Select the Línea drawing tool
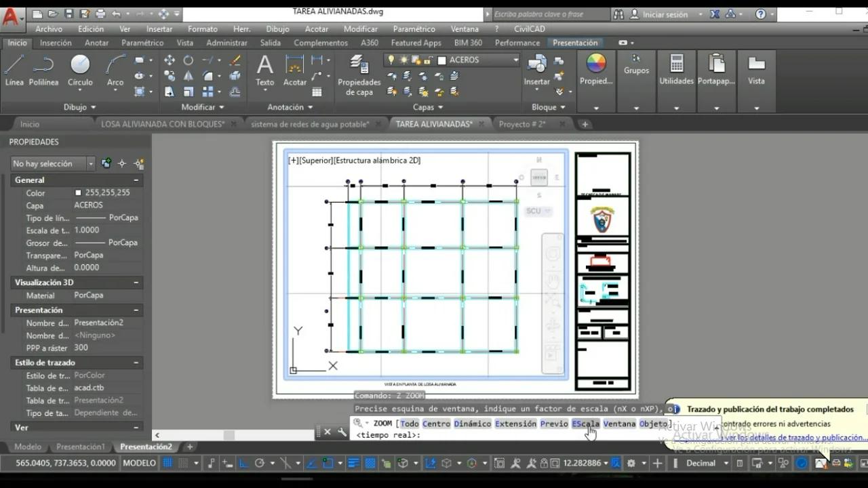Viewport: 868px width, 488px height. point(14,71)
